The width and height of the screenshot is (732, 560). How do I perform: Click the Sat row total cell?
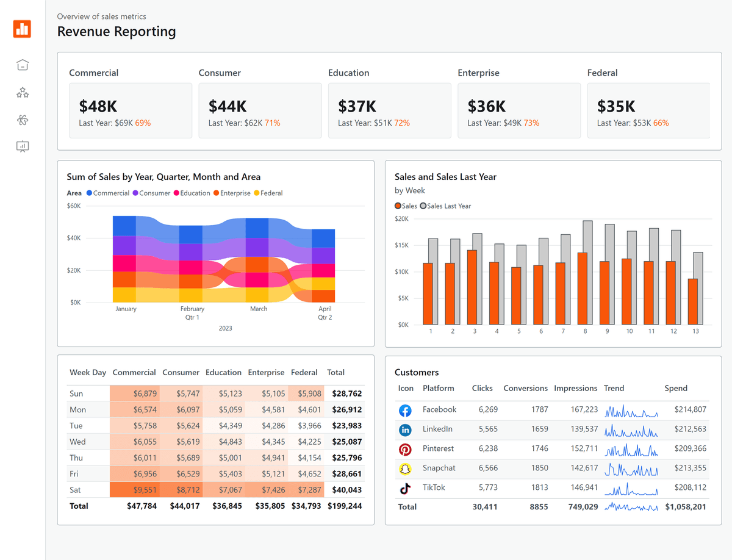coord(346,489)
